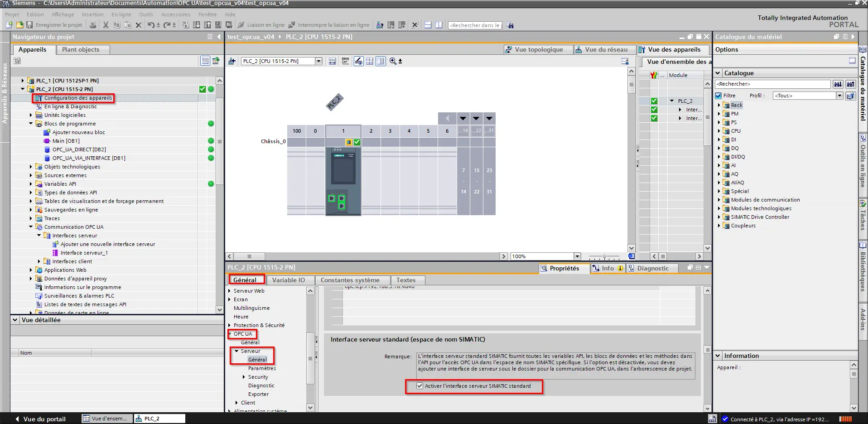
Task: Select Paramètres under OPC UA Serveur
Action: coord(262,368)
